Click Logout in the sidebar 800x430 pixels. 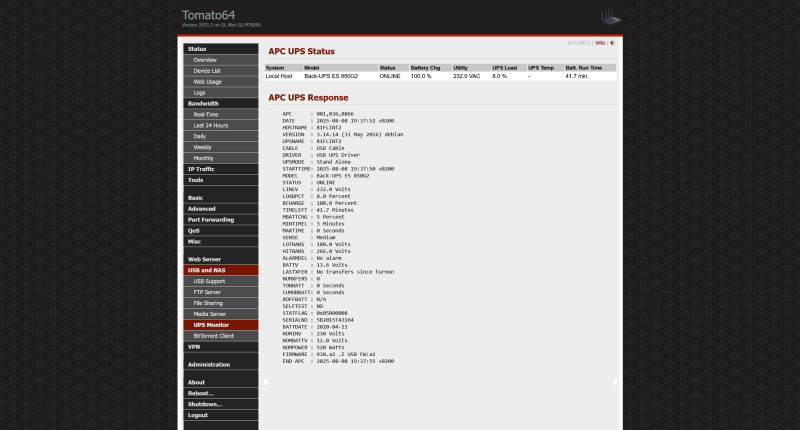point(220,415)
